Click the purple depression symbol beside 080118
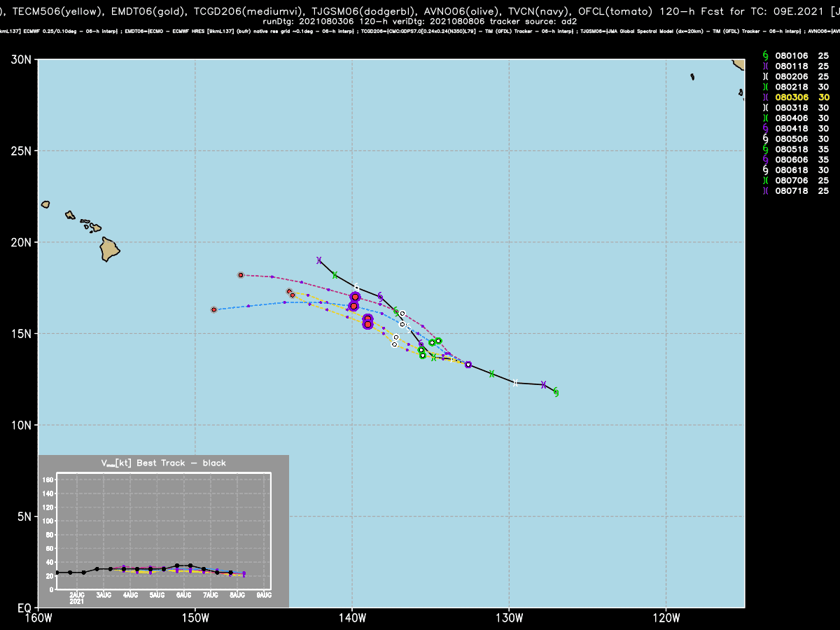Viewport: 840px width, 630px height. click(765, 66)
